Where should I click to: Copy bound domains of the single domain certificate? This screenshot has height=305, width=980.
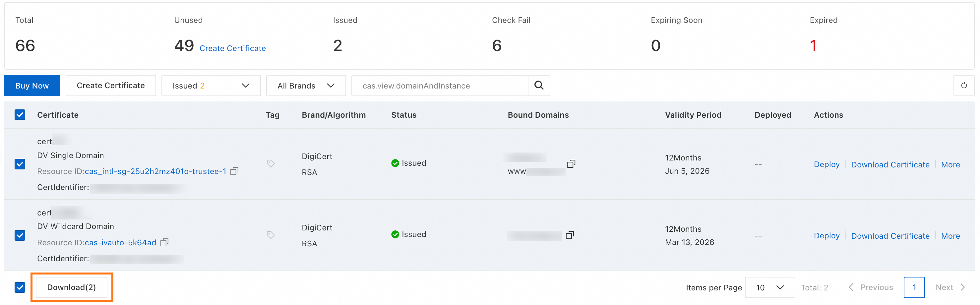pyautogui.click(x=571, y=163)
